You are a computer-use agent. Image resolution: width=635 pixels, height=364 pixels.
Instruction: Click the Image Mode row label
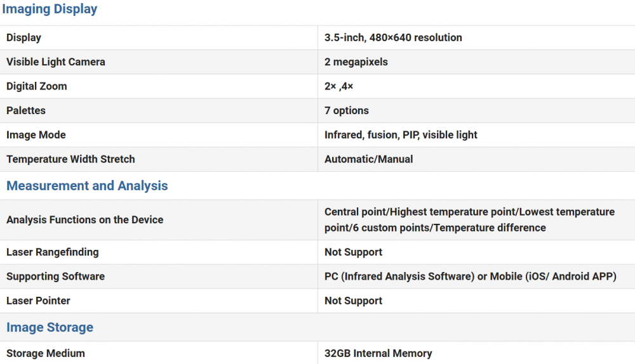point(36,134)
